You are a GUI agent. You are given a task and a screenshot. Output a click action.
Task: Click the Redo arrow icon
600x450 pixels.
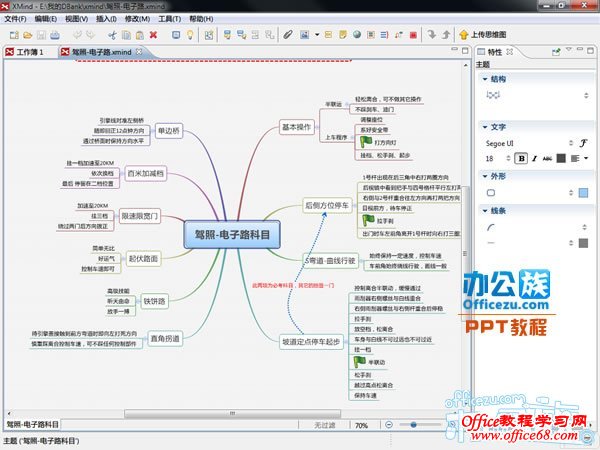coord(90,35)
